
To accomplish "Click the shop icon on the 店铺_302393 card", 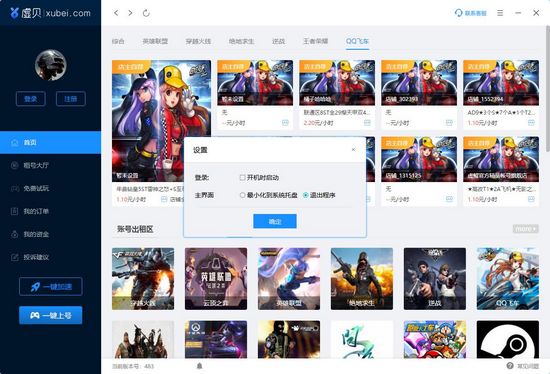I will [x=449, y=122].
